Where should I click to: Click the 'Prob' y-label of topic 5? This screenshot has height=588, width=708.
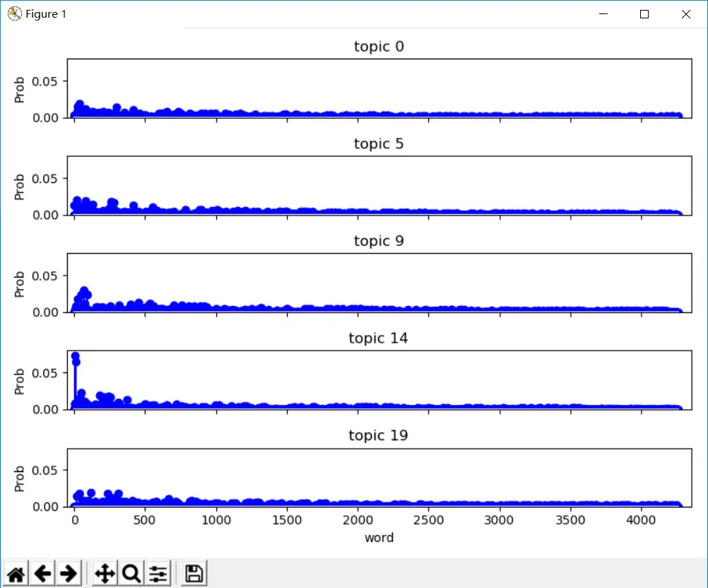[19, 187]
